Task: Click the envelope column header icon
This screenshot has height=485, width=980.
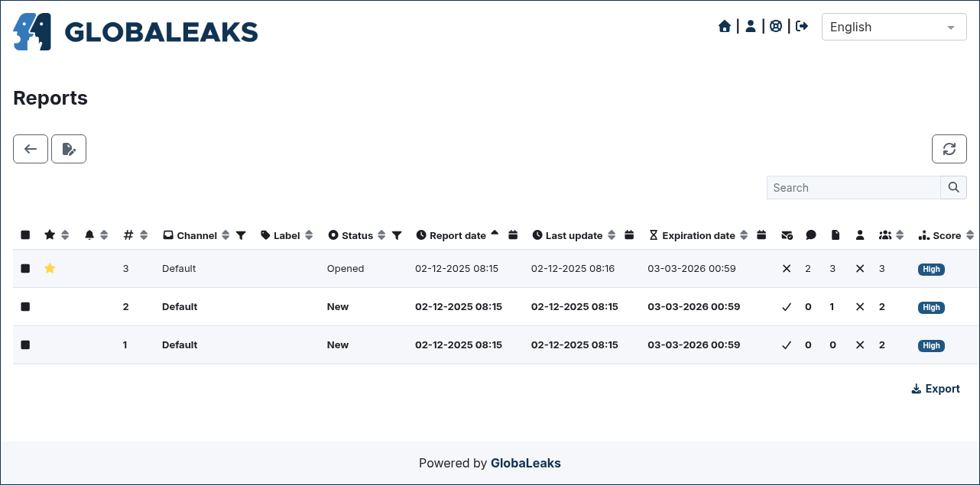Action: tap(787, 235)
